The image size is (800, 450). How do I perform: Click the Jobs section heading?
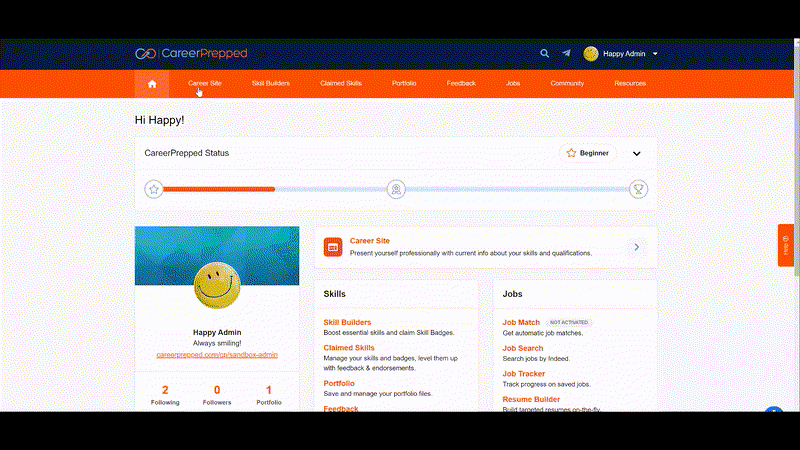(x=512, y=294)
